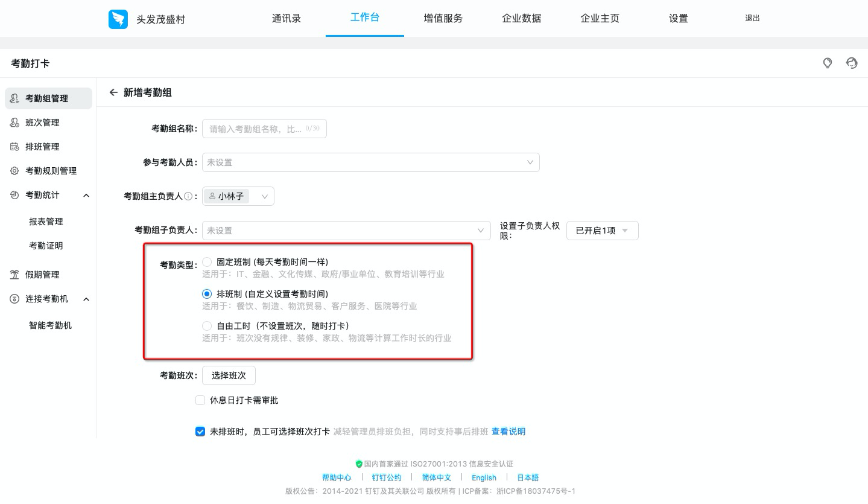Image resolution: width=868 pixels, height=504 pixels.
Task: Click the lightbulb tips icon top right
Action: coord(827,63)
